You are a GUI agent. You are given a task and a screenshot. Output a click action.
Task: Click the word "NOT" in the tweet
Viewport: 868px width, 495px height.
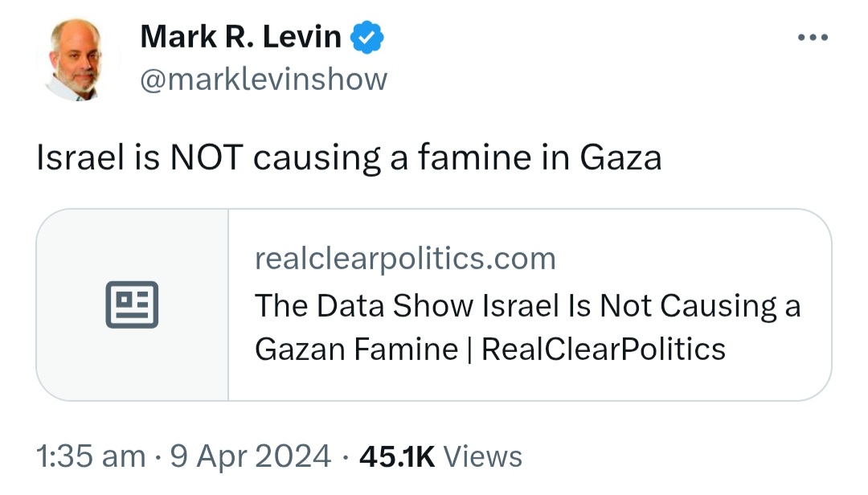tap(207, 157)
